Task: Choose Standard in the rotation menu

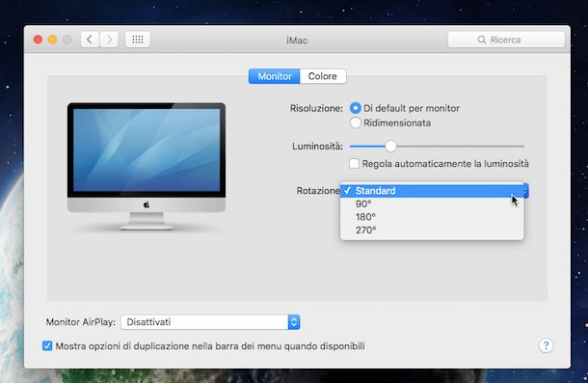Action: click(432, 191)
